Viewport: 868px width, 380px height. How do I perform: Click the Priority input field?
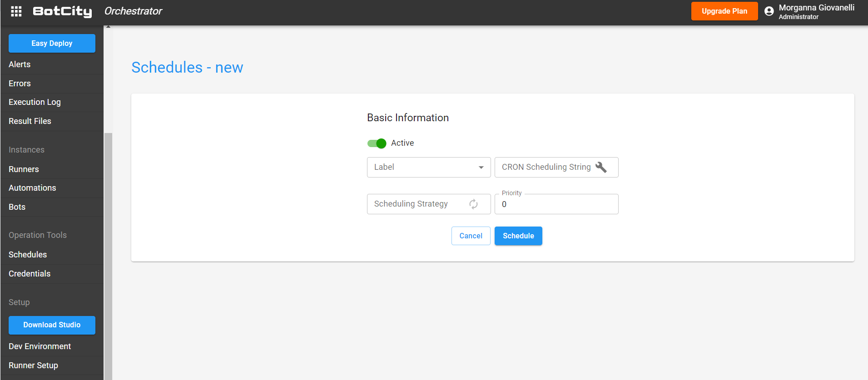[556, 204]
